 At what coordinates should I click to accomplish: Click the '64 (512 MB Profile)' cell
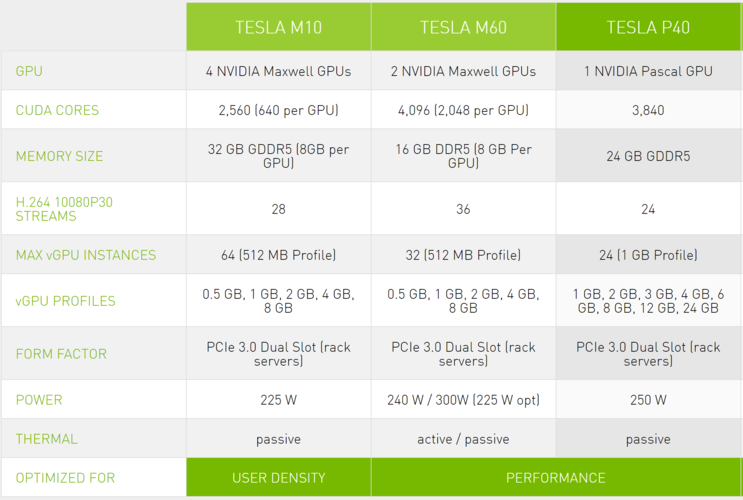(279, 255)
